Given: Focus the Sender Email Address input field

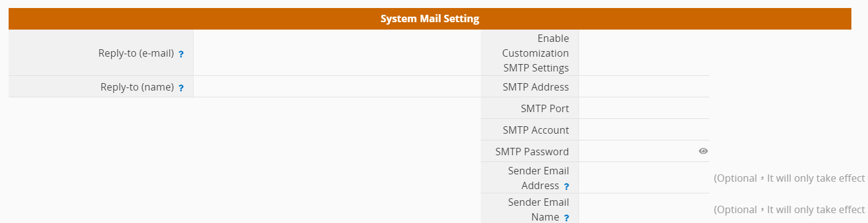Looking at the screenshot, I should 644,178.
